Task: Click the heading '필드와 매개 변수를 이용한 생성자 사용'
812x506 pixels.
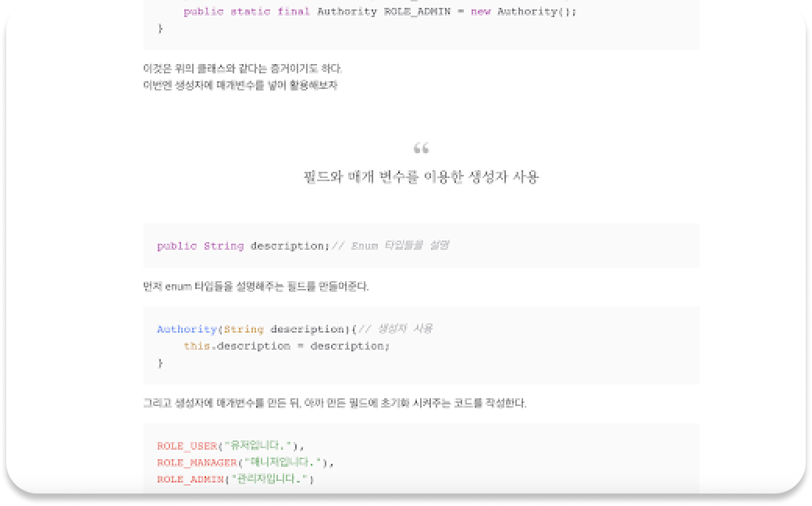Action: [421, 176]
